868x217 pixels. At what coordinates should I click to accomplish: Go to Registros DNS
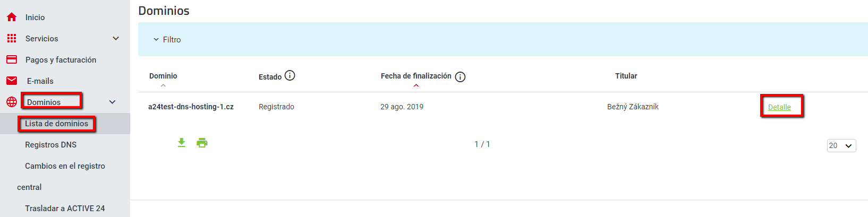tap(50, 145)
